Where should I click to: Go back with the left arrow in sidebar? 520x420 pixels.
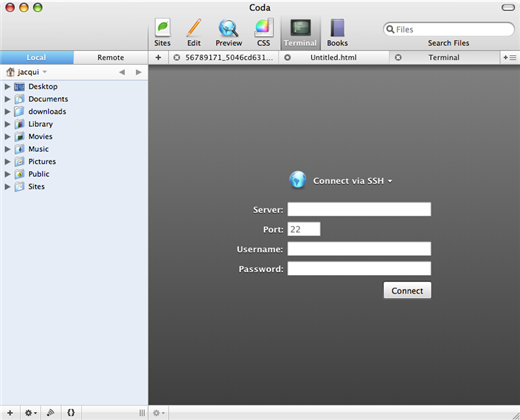[122, 72]
